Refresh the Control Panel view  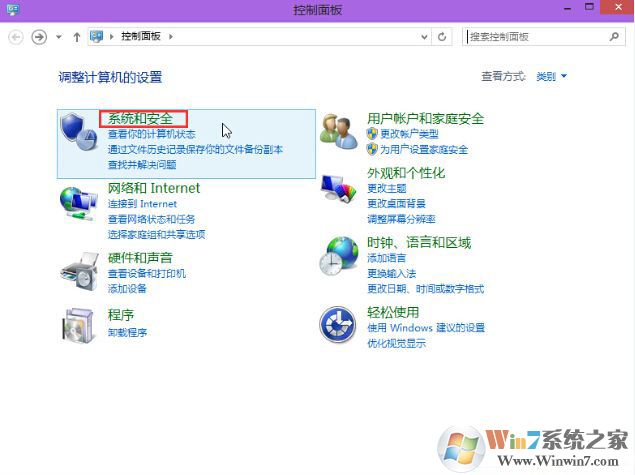[442, 37]
